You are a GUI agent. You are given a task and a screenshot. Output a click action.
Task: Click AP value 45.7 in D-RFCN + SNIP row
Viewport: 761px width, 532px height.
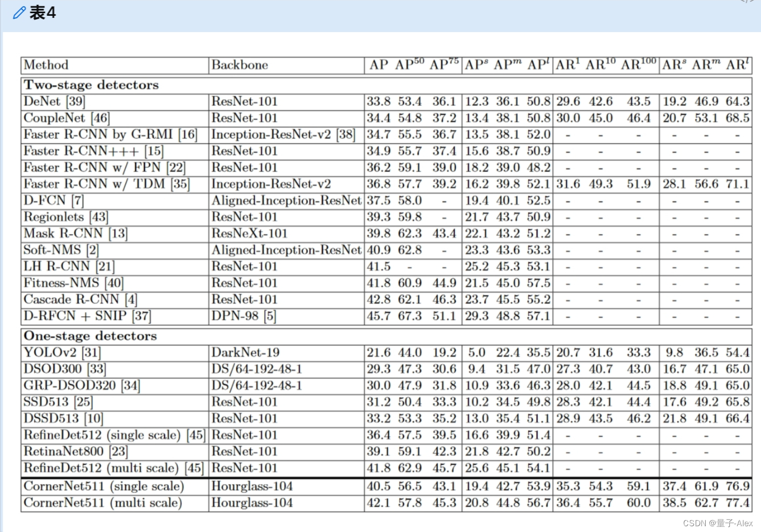click(x=378, y=316)
